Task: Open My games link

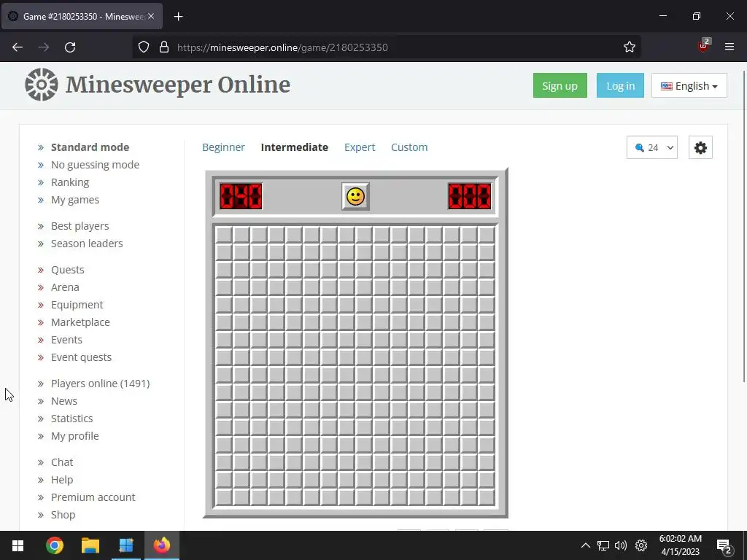Action: (75, 200)
